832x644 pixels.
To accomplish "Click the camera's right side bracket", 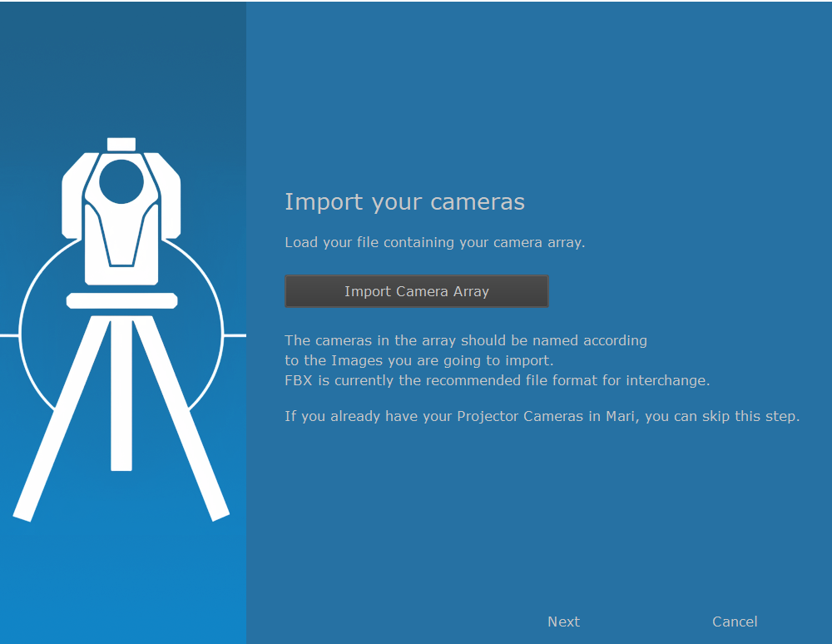I will (x=170, y=200).
